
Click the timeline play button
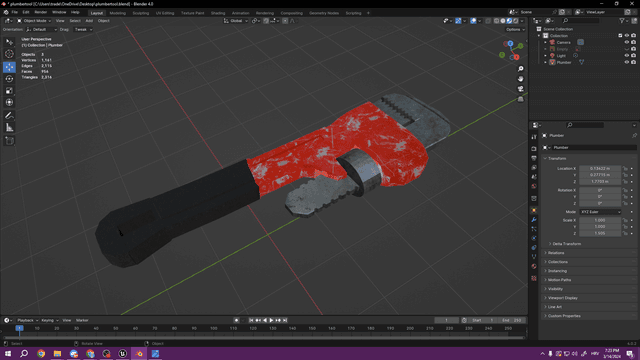(271, 320)
